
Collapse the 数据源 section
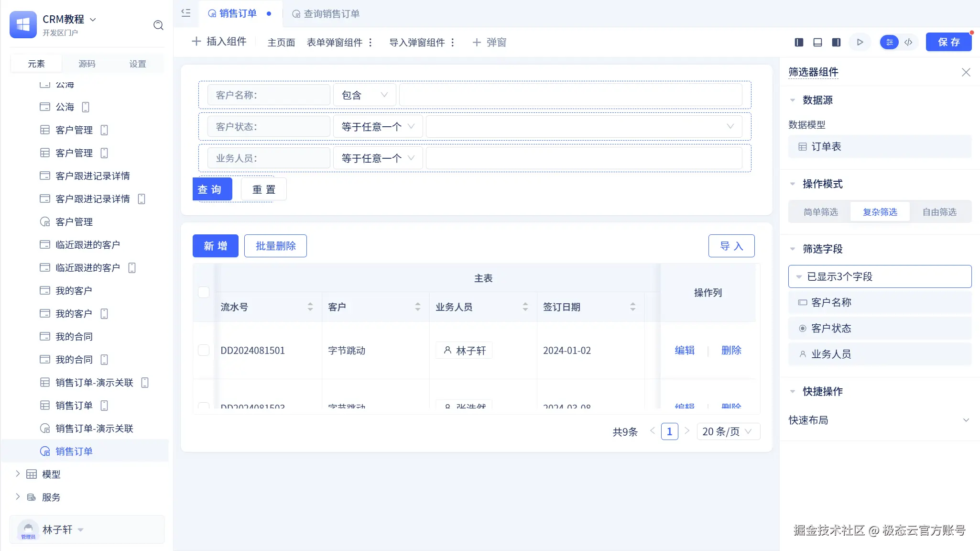coord(793,100)
